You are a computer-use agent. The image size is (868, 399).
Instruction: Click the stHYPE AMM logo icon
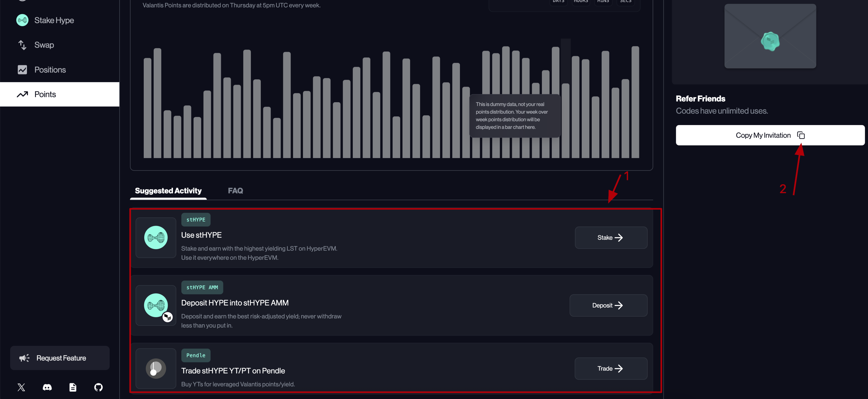click(156, 305)
